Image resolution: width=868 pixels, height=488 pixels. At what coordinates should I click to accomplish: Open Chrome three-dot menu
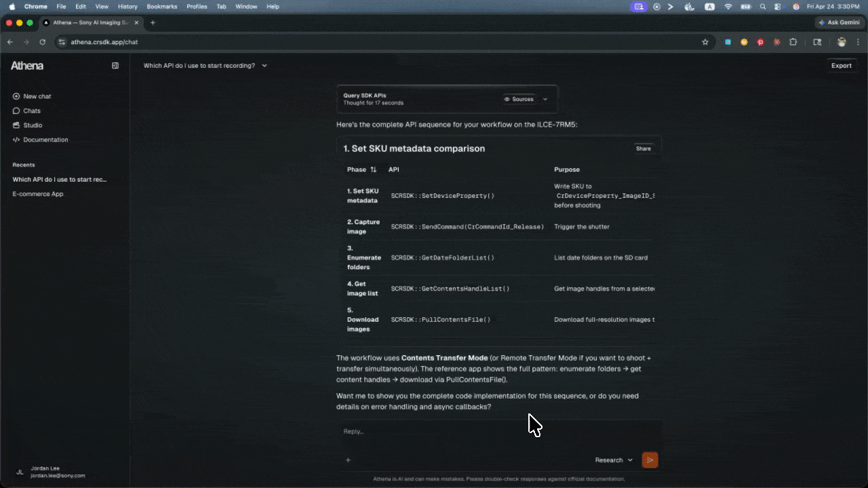tap(858, 42)
